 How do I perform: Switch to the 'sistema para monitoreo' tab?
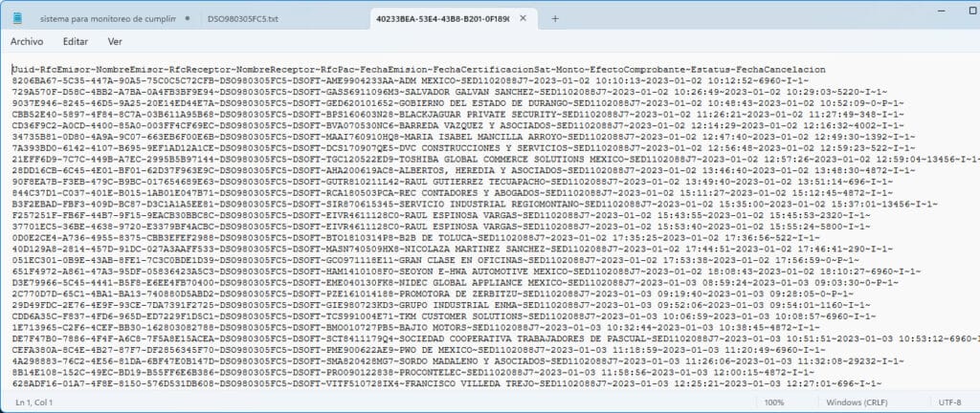pyautogui.click(x=108, y=19)
